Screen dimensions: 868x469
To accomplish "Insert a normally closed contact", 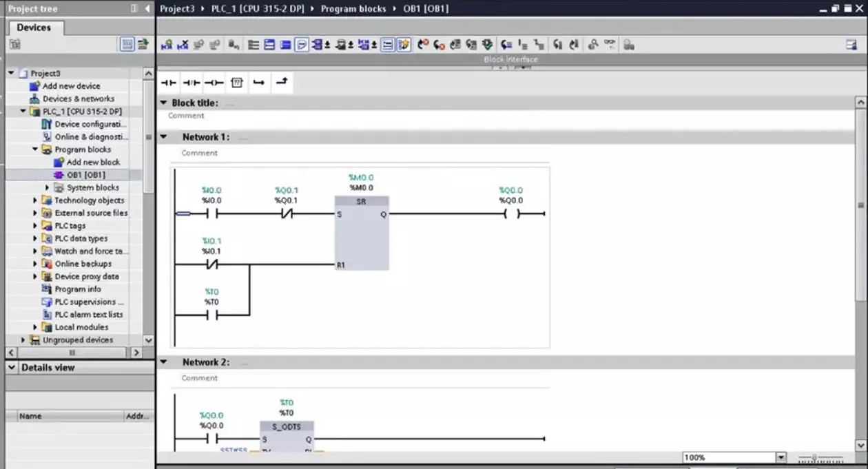I will [192, 83].
